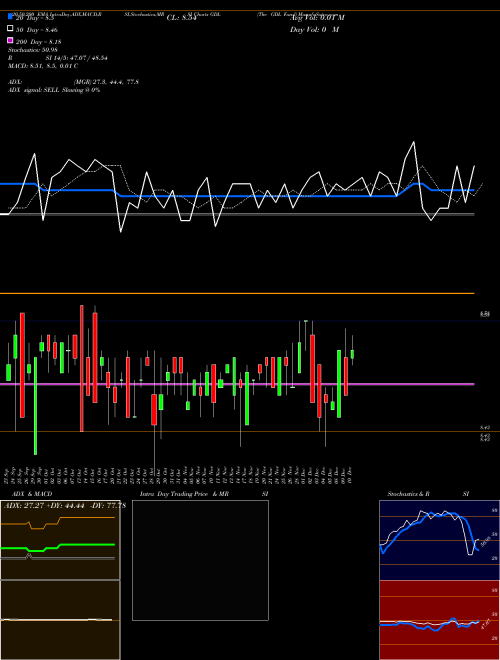Click the 'Intra Day Trading Price & MRSI' heading
500x660 pixels.
204,494
